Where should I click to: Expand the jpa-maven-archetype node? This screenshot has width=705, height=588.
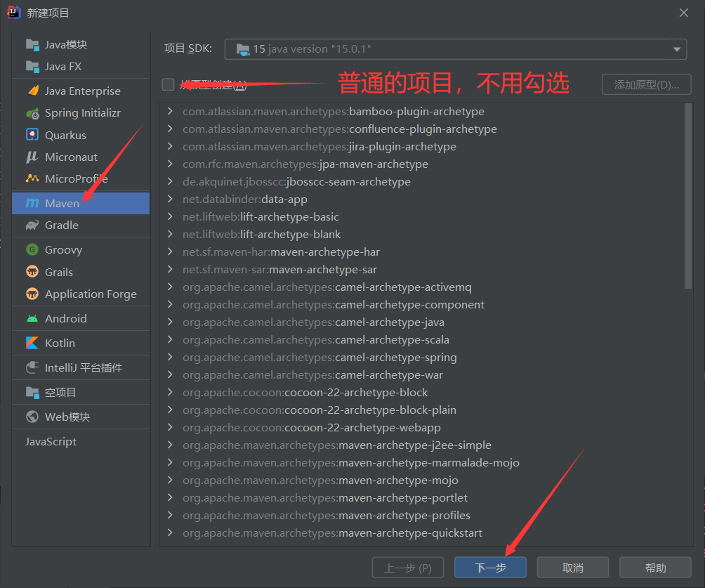pyautogui.click(x=170, y=164)
